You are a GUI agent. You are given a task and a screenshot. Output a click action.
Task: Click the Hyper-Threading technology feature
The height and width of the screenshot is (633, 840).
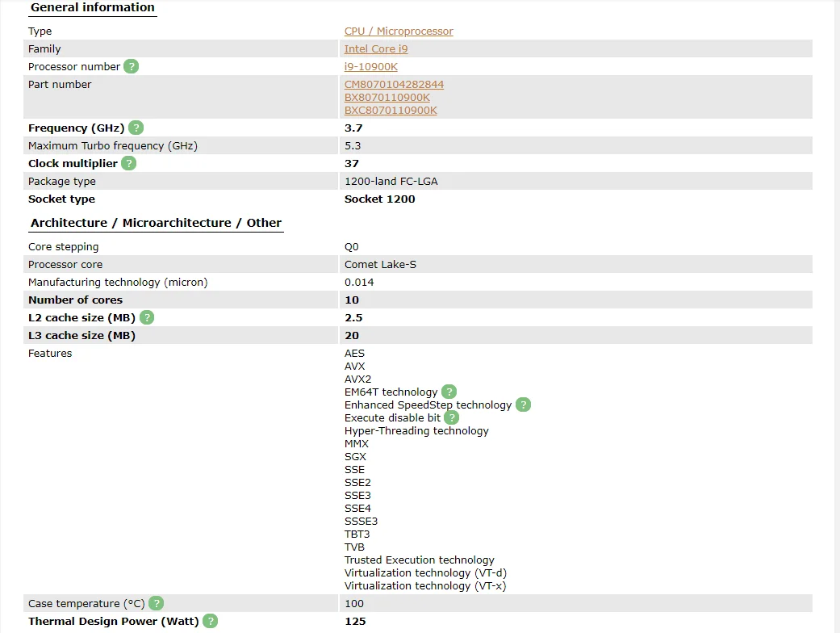pos(416,431)
